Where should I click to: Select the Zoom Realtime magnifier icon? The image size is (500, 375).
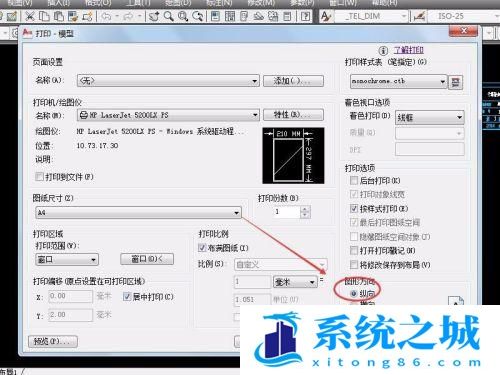[169, 16]
